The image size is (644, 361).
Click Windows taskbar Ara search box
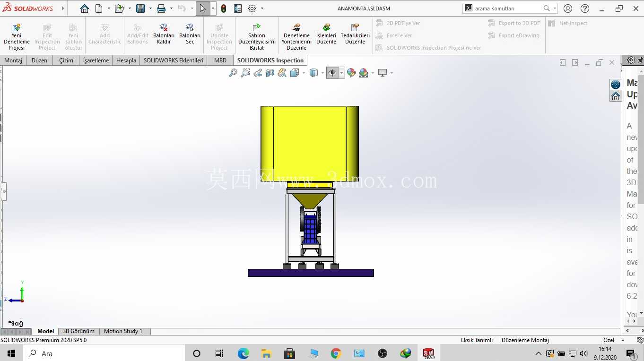click(104, 353)
